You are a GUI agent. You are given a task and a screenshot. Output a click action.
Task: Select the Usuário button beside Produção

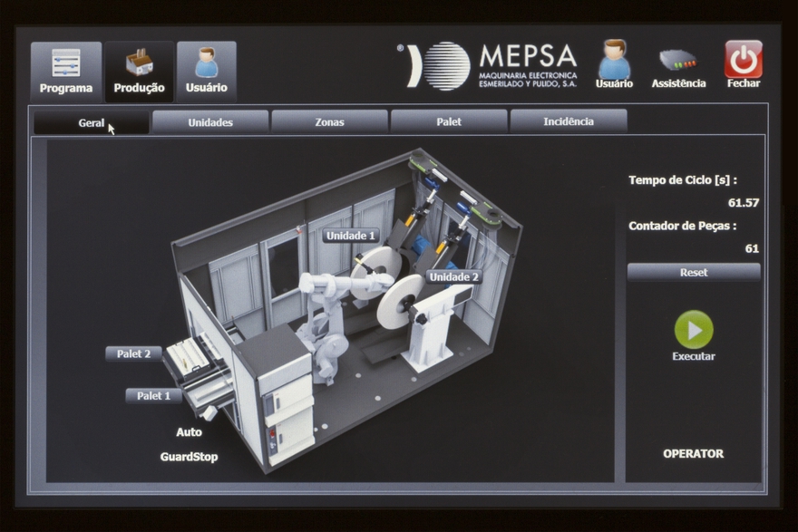coord(206,71)
